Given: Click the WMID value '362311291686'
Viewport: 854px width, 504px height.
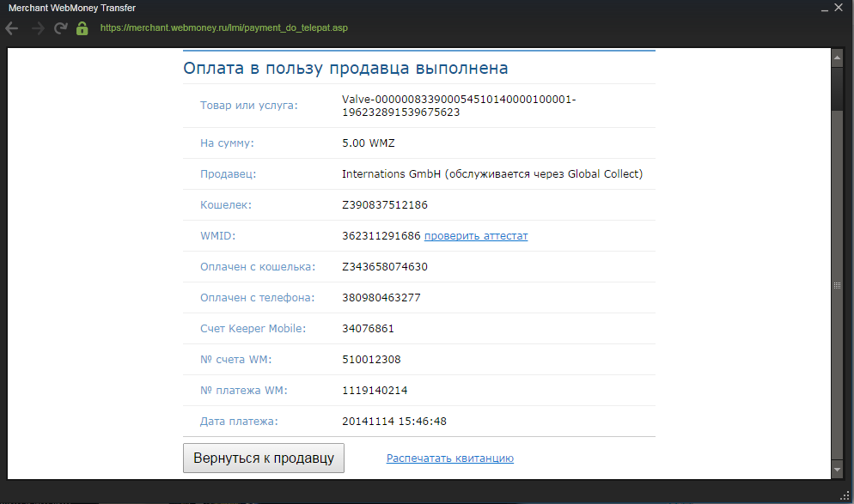Looking at the screenshot, I should (x=381, y=235).
